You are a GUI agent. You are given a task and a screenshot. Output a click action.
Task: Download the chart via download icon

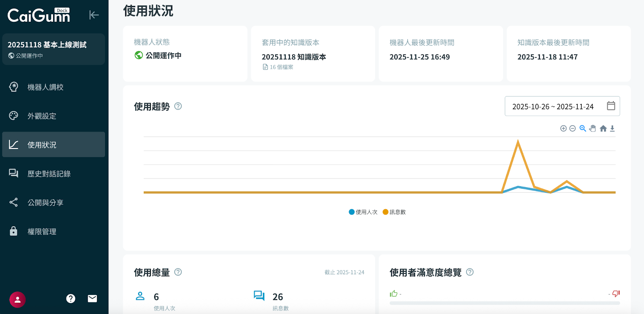[x=612, y=129]
